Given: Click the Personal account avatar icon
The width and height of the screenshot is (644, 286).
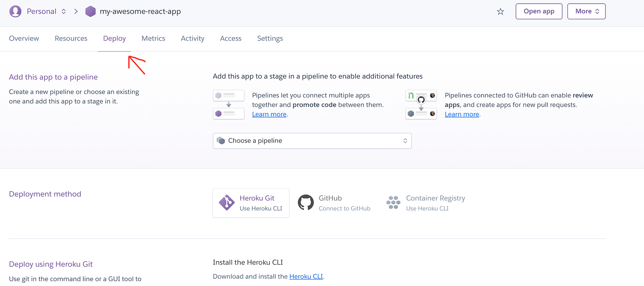Looking at the screenshot, I should pyautogui.click(x=15, y=11).
